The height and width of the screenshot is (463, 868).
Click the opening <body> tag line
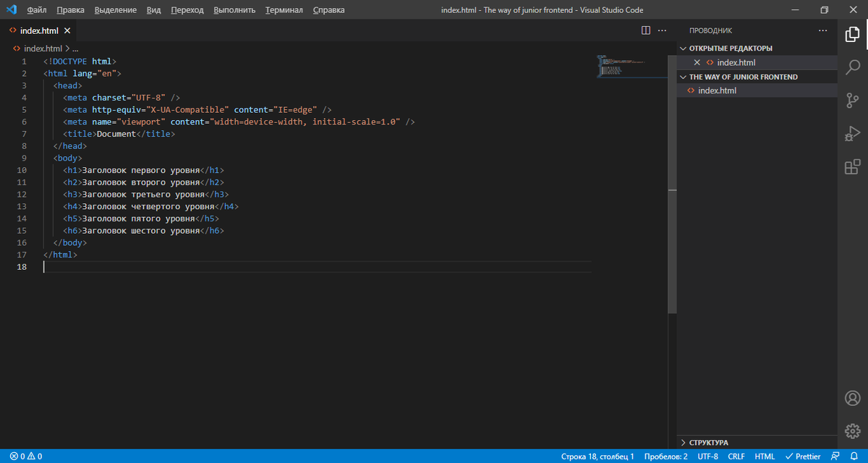[68, 158]
